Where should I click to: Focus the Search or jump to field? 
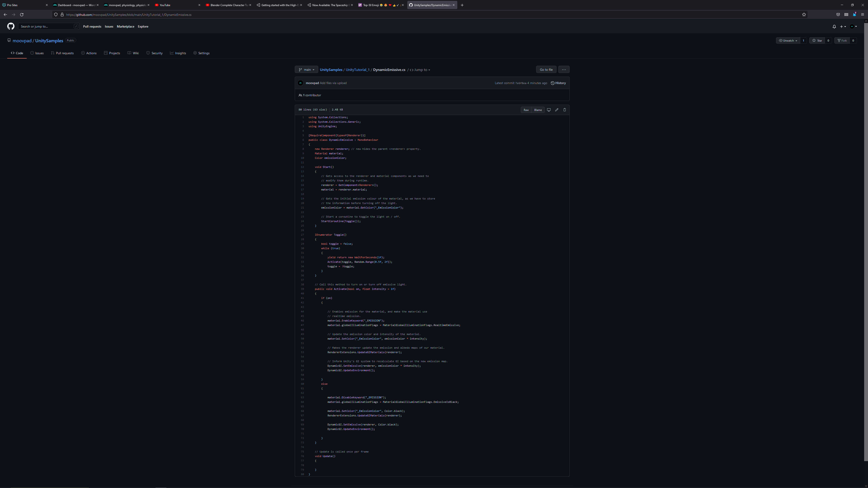49,27
